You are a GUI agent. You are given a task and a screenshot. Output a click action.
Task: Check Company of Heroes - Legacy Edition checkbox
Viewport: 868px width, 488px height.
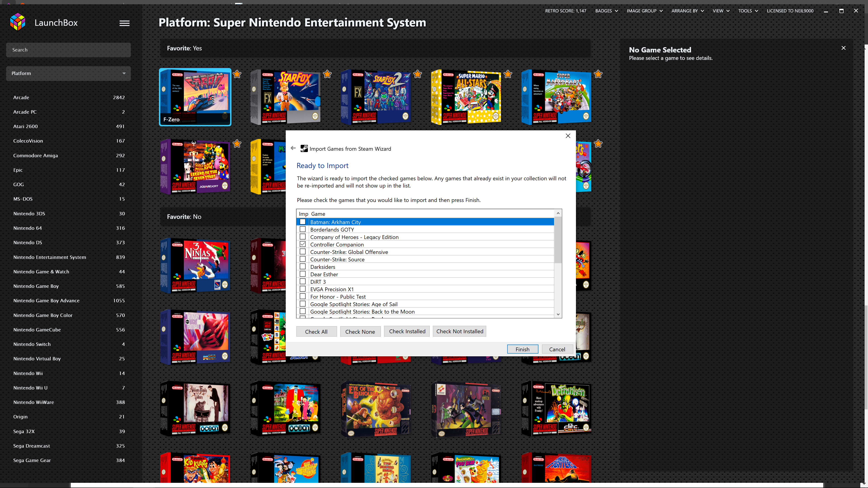303,237
